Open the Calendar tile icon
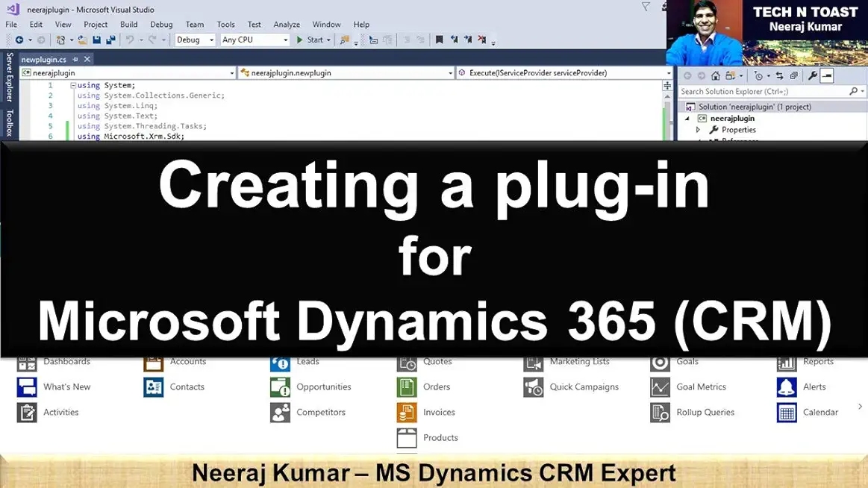The image size is (868, 488). [x=787, y=413]
